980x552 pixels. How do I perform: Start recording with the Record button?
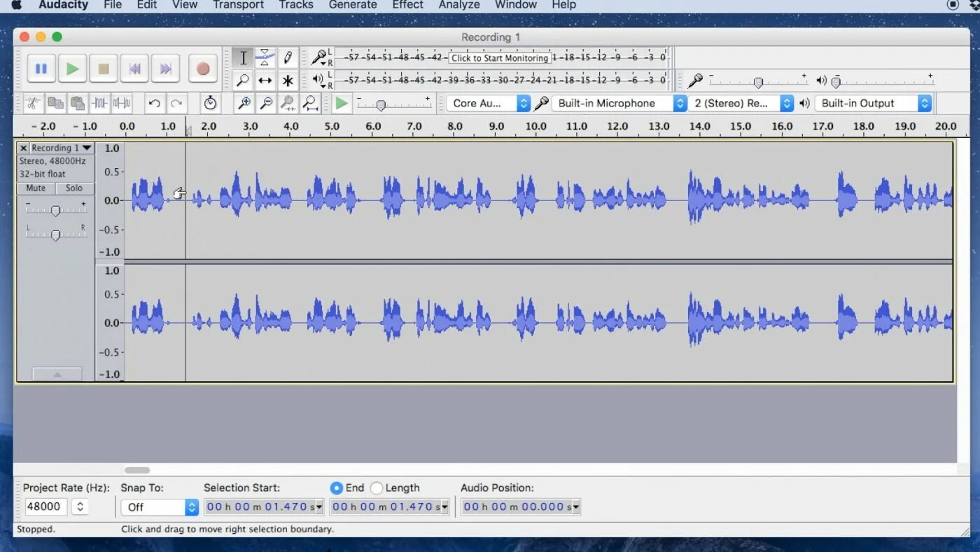[x=203, y=69]
